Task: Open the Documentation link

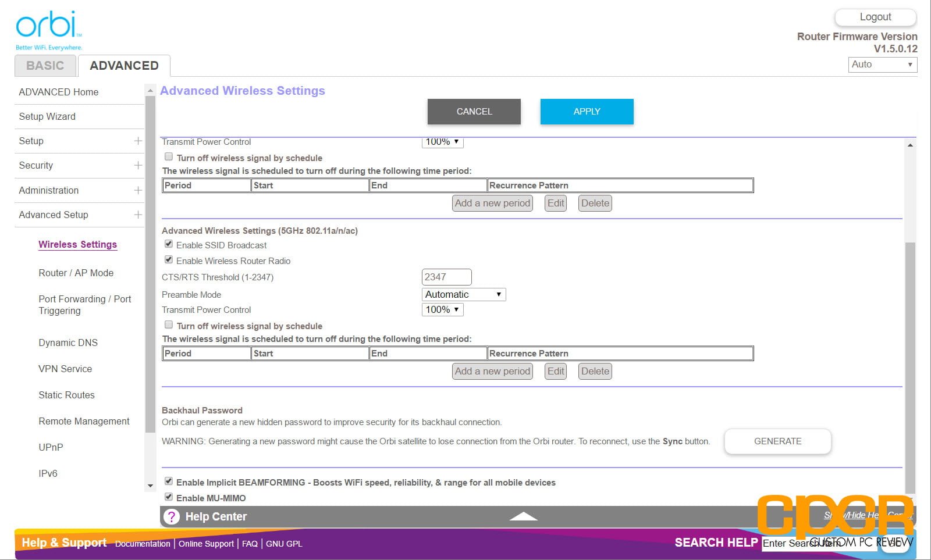Action: pyautogui.click(x=143, y=544)
